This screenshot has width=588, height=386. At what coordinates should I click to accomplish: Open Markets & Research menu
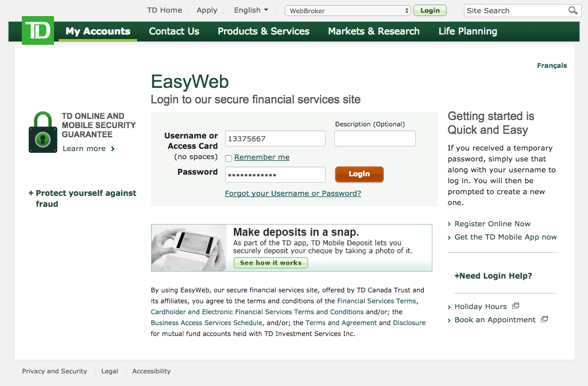point(374,31)
